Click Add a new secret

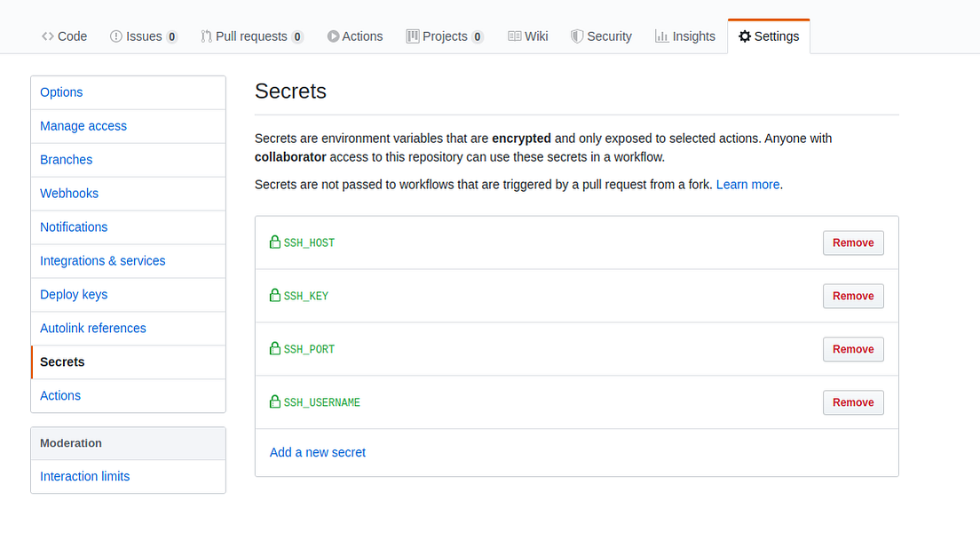coord(317,452)
